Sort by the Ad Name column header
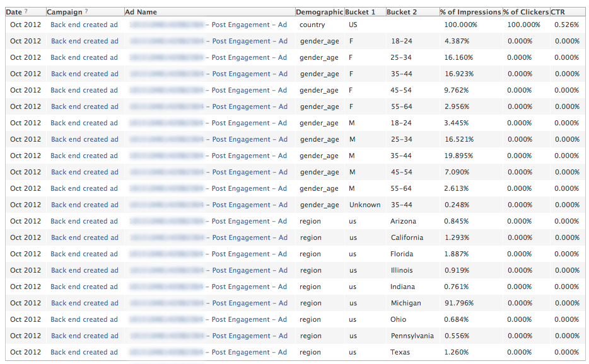589x364 pixels. 141,12
